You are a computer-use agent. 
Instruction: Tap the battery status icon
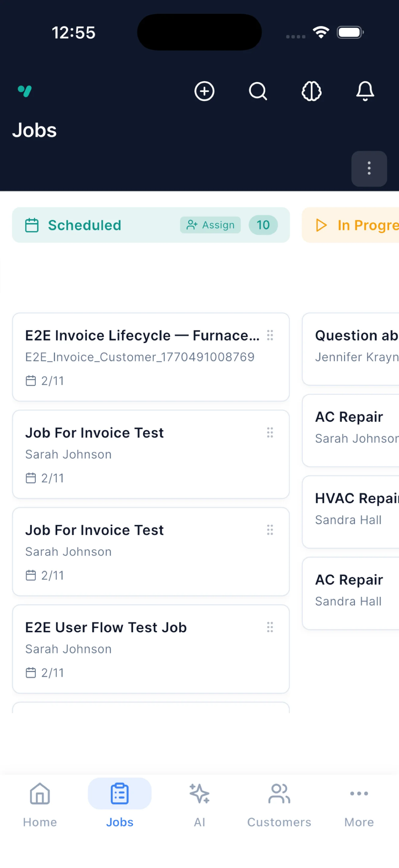click(x=350, y=32)
